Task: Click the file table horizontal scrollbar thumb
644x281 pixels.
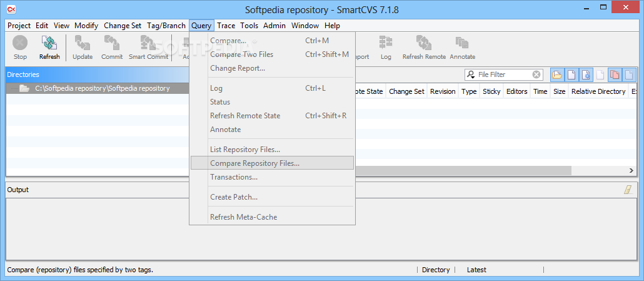Action: tap(463, 170)
